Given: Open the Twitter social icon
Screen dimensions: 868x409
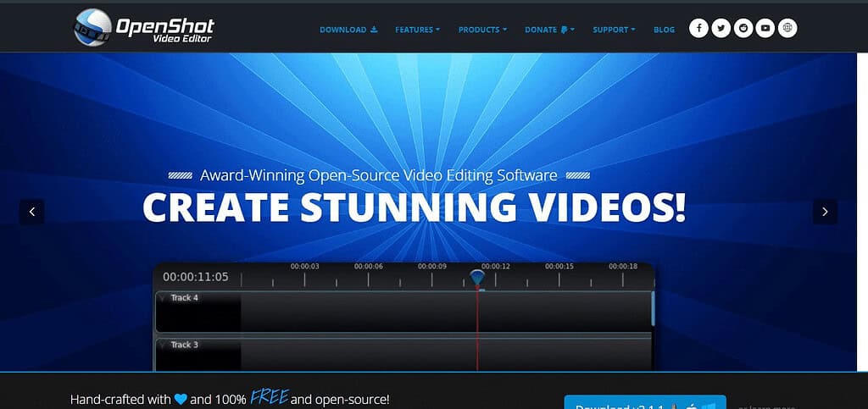Looking at the screenshot, I should pos(721,28).
